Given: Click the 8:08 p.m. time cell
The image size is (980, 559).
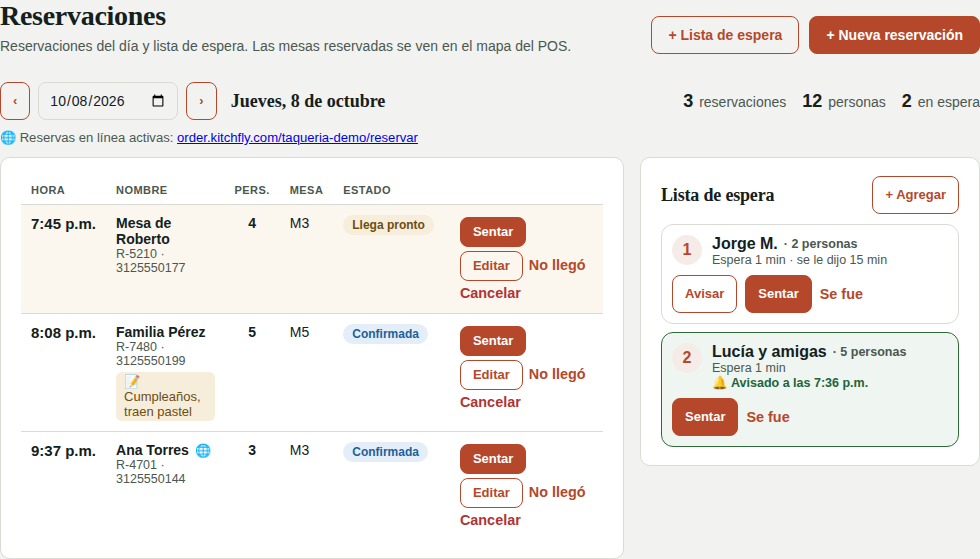Looking at the screenshot, I should (63, 333).
